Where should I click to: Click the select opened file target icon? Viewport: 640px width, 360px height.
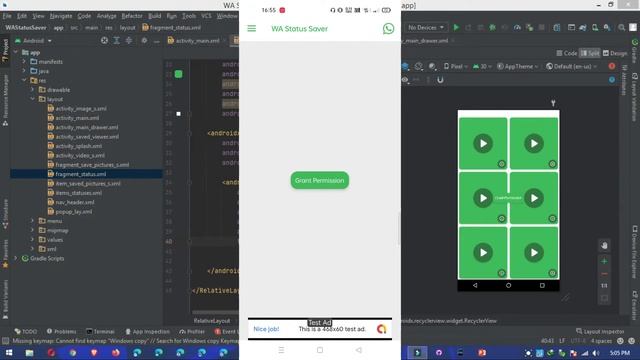(x=104, y=40)
